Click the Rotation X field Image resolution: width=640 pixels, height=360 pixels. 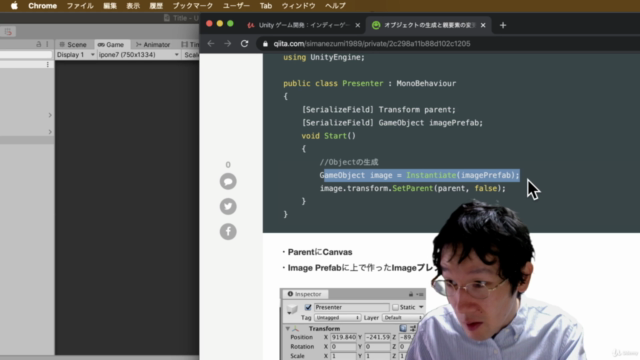(x=343, y=347)
